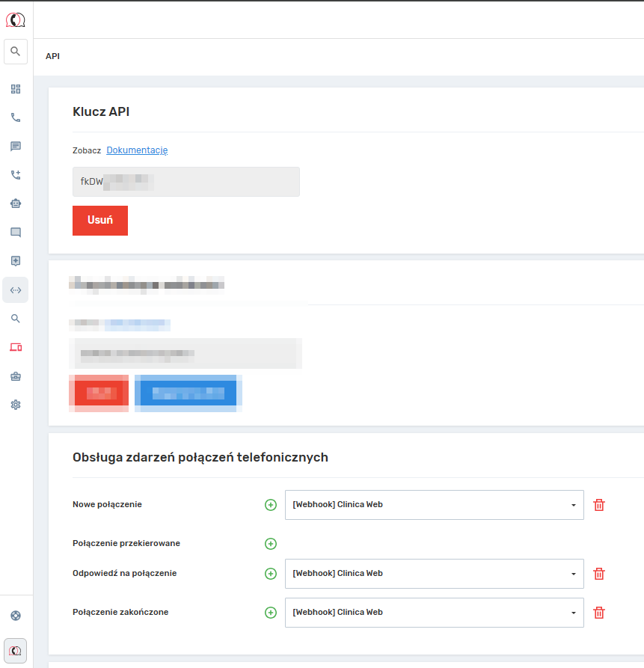Add another handler for Odpowiedź na połączenie

tap(271, 574)
